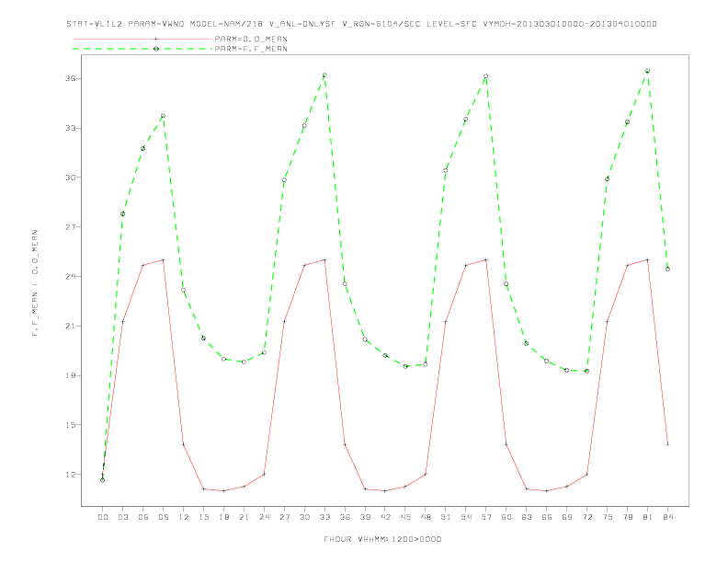Click the x-axis tick label 51

pyautogui.click(x=446, y=517)
